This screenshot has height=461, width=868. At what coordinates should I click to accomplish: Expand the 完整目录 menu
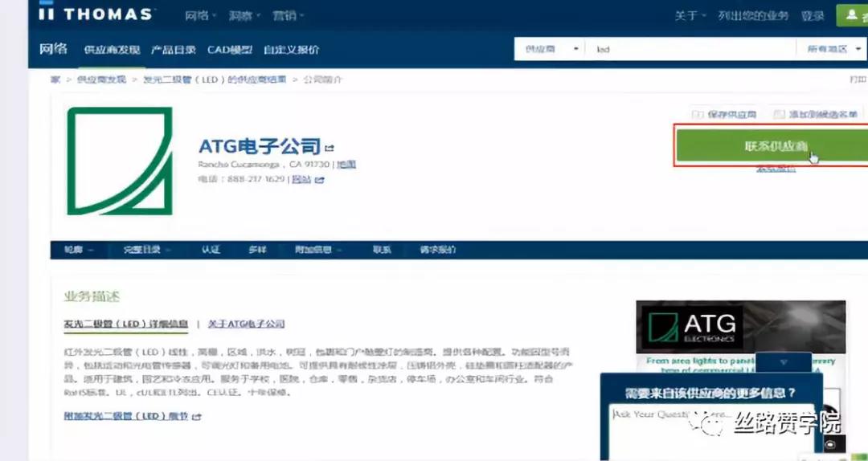(x=147, y=250)
